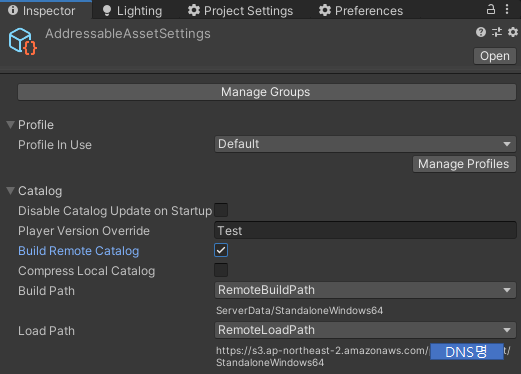Switch to the Preferences tab
The height and width of the screenshot is (374, 521).
pos(361,11)
